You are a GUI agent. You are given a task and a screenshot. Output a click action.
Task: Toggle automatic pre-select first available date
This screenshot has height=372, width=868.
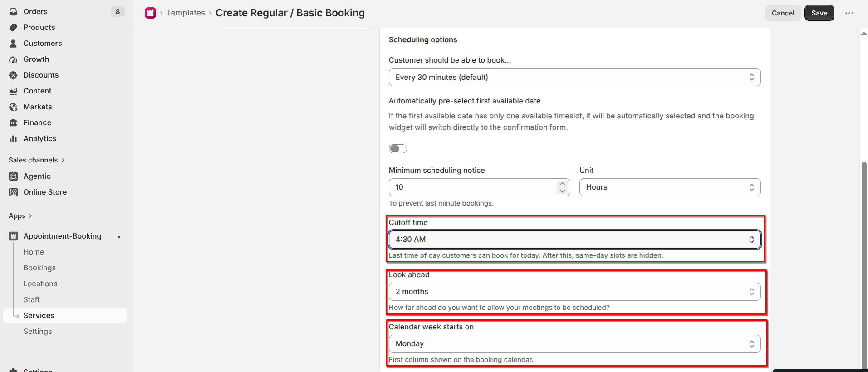click(398, 149)
